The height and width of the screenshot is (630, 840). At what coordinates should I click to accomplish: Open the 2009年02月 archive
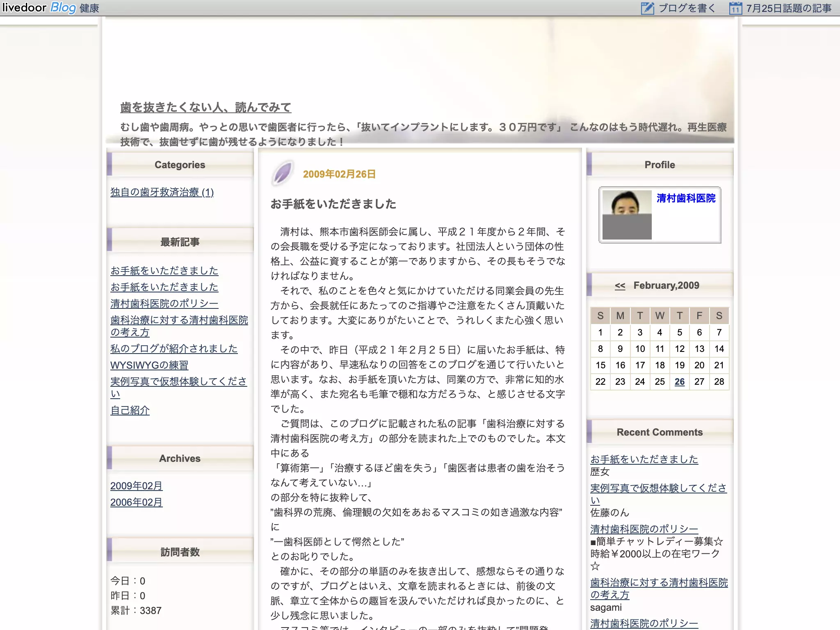click(x=136, y=486)
